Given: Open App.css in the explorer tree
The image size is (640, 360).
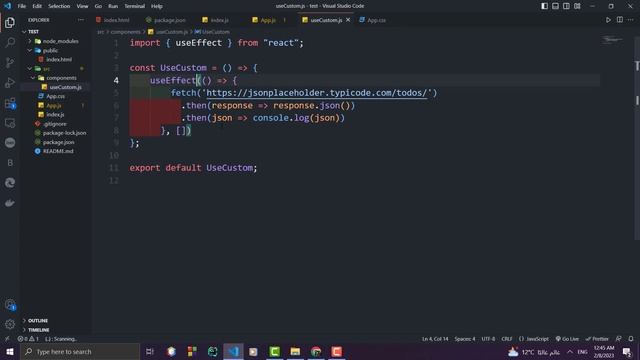Looking at the screenshot, I should pyautogui.click(x=56, y=96).
